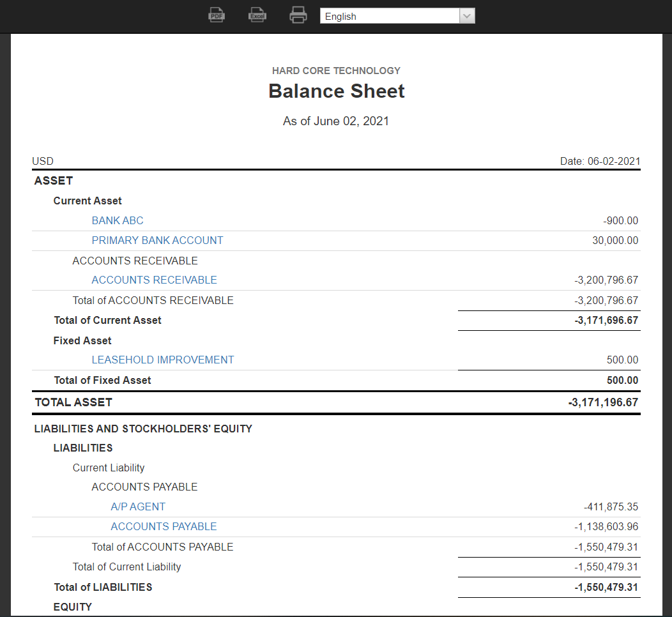The height and width of the screenshot is (617, 672).
Task: Select the Total of Current Asset label
Action: coord(107,320)
